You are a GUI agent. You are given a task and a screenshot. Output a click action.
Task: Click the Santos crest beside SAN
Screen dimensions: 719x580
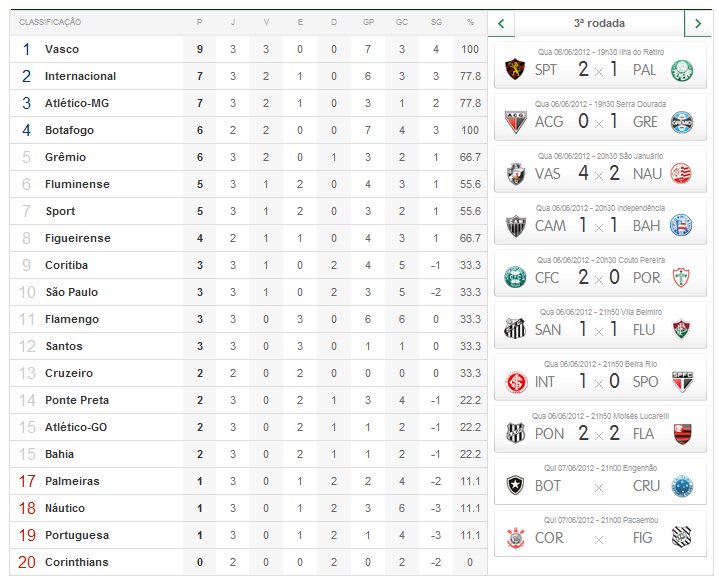[x=516, y=329]
